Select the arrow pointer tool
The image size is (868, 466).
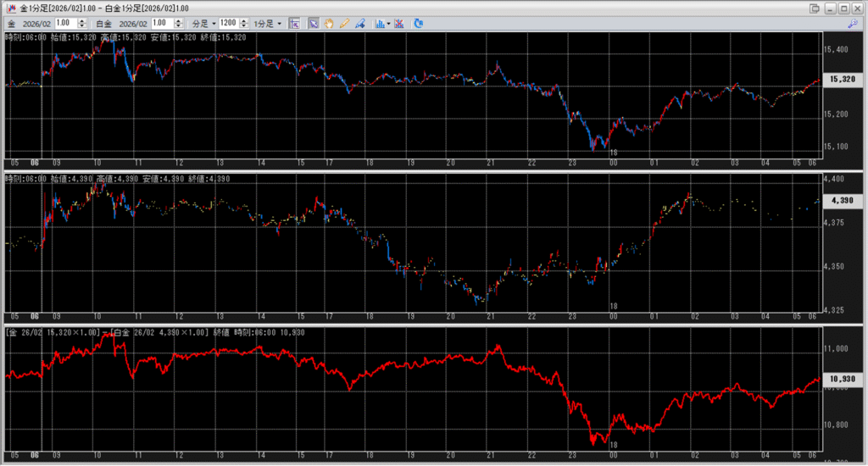(x=314, y=23)
